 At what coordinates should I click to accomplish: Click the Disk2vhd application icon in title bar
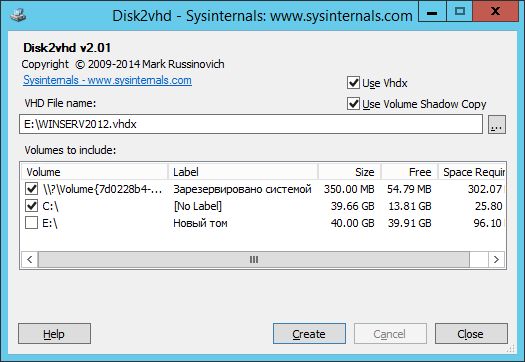point(18,15)
